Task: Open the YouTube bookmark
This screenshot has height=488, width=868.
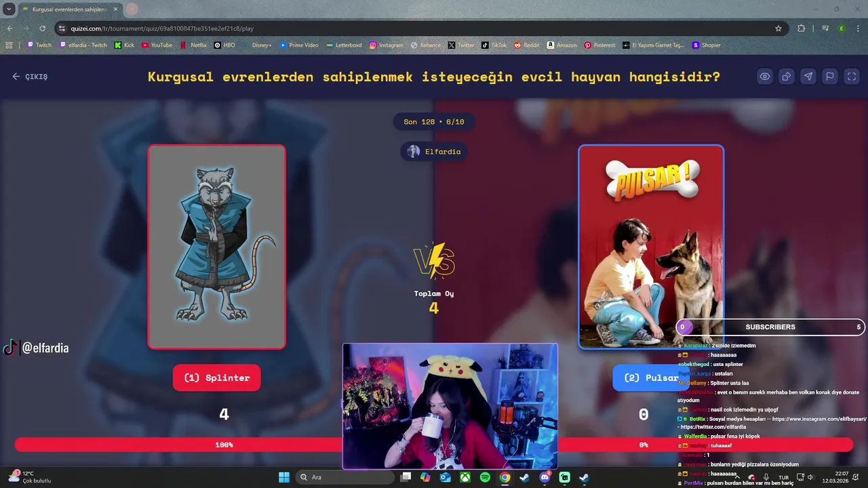Action: tap(157, 45)
